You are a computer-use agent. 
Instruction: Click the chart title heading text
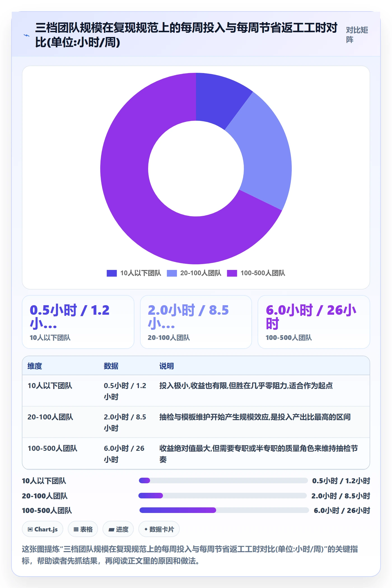(186, 35)
